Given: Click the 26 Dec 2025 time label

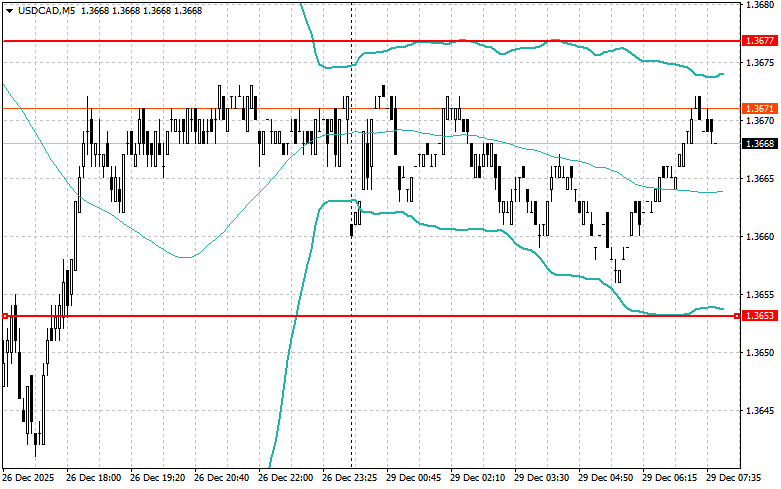Looking at the screenshot, I should [28, 478].
